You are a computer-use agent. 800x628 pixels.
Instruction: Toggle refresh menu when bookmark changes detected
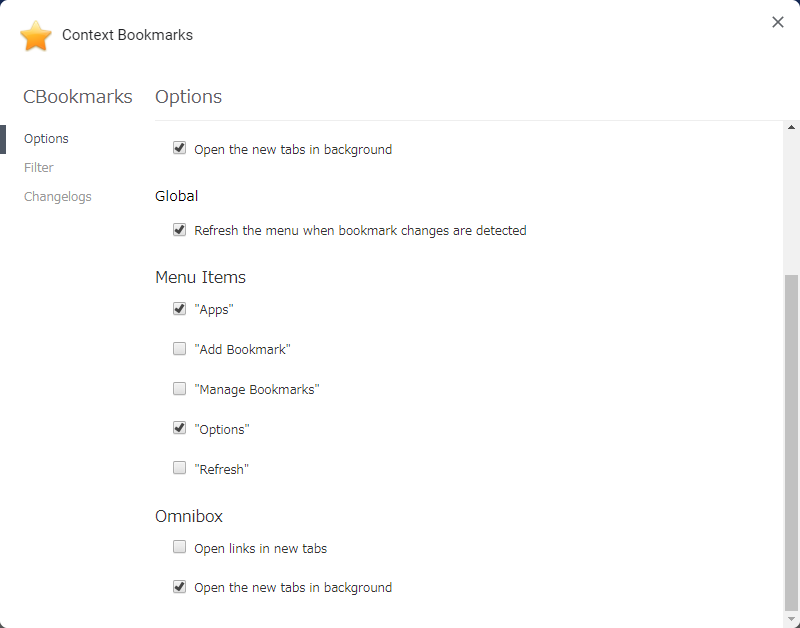[x=179, y=230]
